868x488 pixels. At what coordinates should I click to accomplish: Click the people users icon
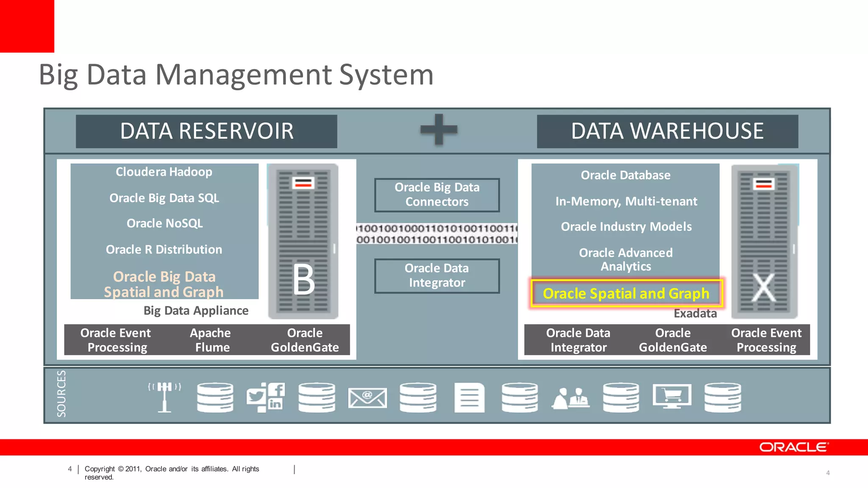pos(570,398)
